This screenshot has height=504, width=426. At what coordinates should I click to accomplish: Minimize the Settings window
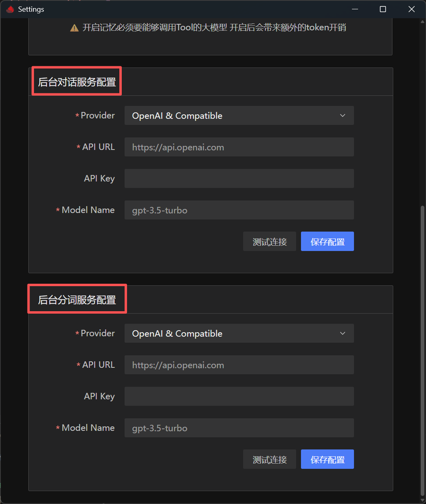click(354, 9)
